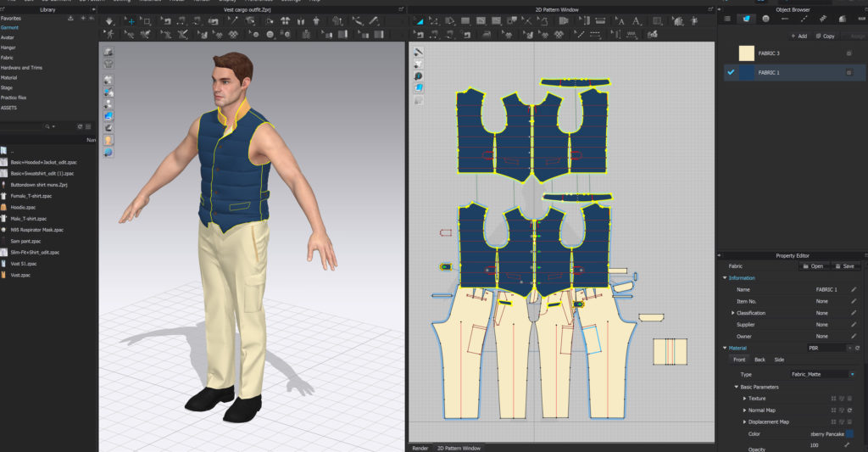
Task: Open the Fabric tab icon in Object Browser
Action: point(746,19)
